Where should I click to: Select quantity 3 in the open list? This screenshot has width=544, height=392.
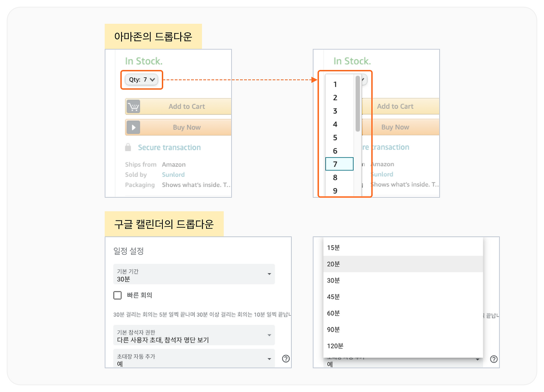coord(340,111)
